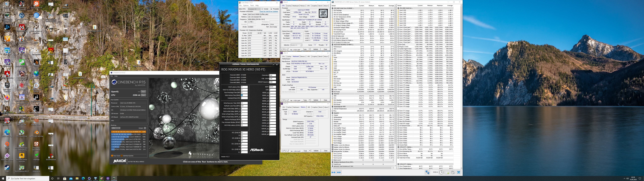Click tREFI value field in ASRock configurator
Screen dimensions: 644x181
[x=272, y=87]
